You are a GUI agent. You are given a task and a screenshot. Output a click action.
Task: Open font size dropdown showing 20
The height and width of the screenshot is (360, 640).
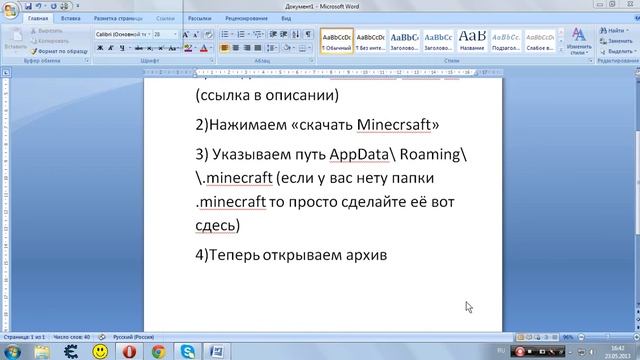coord(176,35)
